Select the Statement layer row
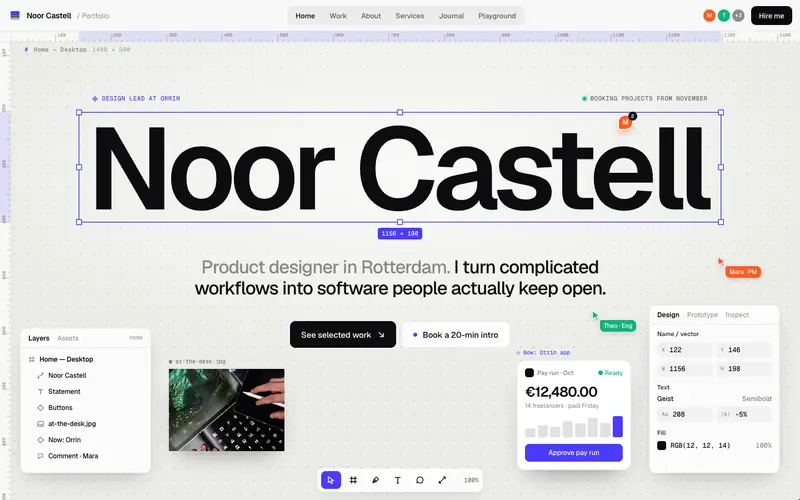This screenshot has height=500, width=800. point(86,391)
